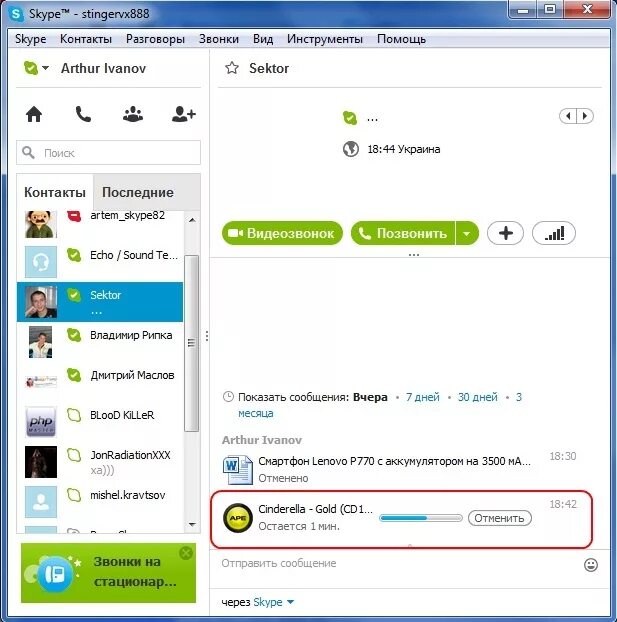Call Sektor with the Позвонить button
The width and height of the screenshot is (617, 622).
[403, 233]
